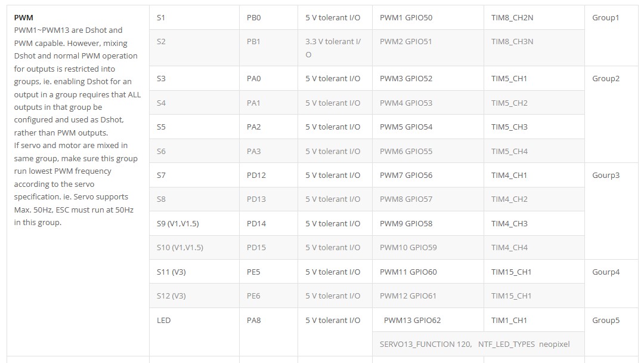This screenshot has height=363, width=644.
Task: Click the S11 (V3) cell
Action: 194,272
